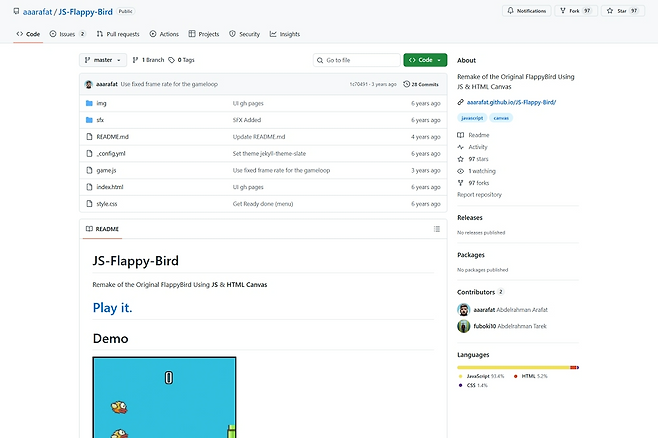Screen dimensions: 658x438
Task: Open the Issues tab
Action: pos(67,34)
